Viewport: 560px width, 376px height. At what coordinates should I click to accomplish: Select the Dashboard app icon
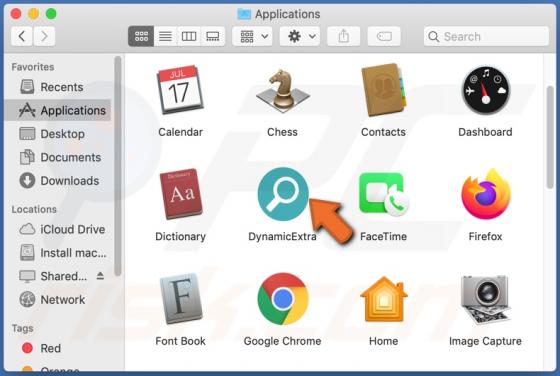pyautogui.click(x=485, y=90)
